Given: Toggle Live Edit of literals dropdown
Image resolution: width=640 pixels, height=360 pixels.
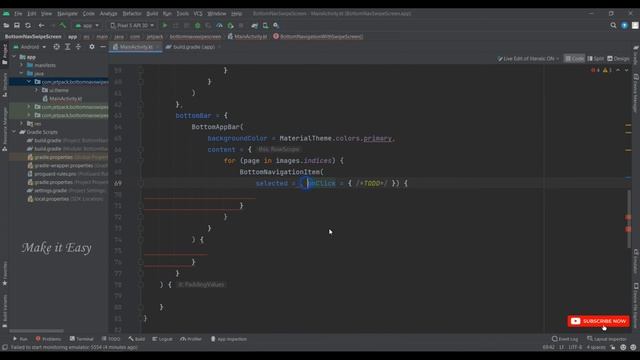Looking at the screenshot, I should pos(528,59).
